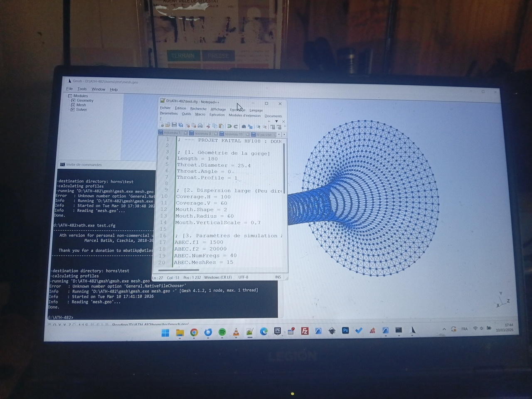Close the nouveau 8 tab
532x399 pixels.
pyautogui.click(x=216, y=134)
